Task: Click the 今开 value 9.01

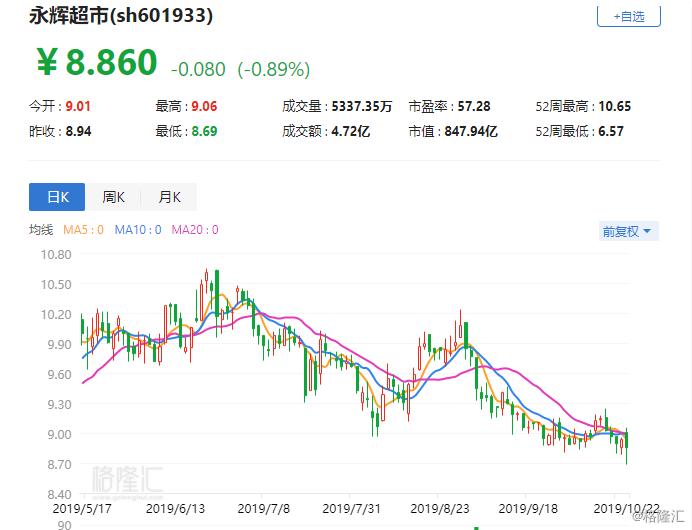Action: pyautogui.click(x=78, y=106)
